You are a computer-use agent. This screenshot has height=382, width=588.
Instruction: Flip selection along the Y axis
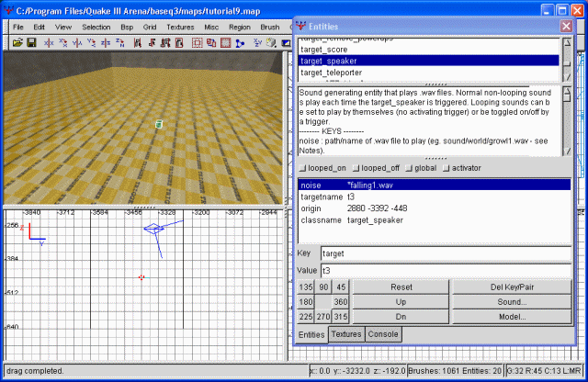pos(77,43)
